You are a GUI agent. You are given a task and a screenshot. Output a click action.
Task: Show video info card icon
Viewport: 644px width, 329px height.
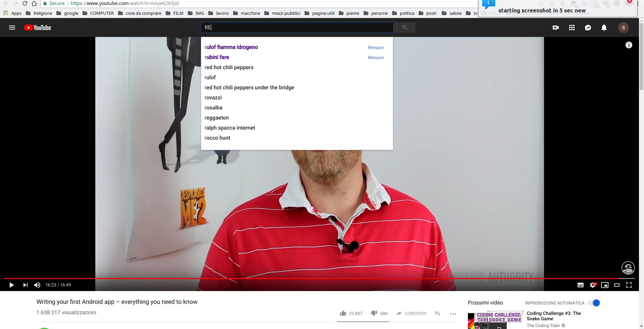[x=629, y=45]
